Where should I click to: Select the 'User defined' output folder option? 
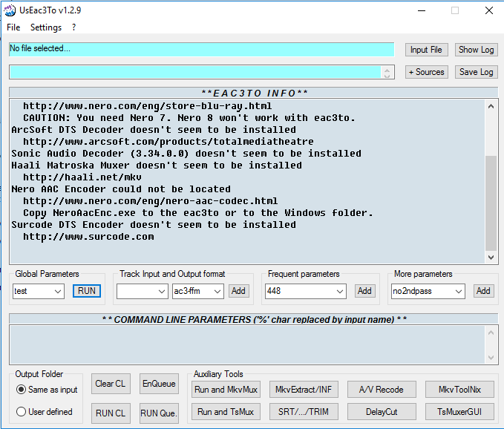click(x=45, y=412)
